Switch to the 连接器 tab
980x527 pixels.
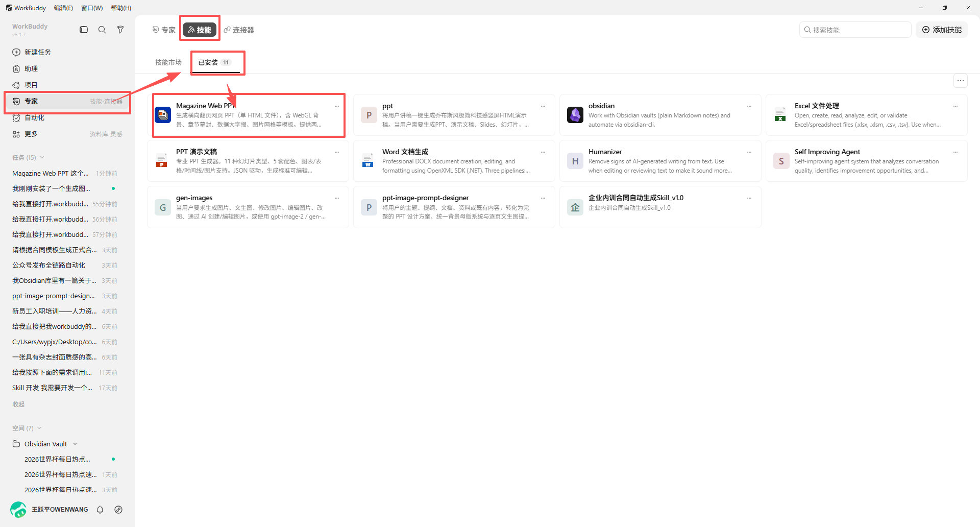(239, 30)
